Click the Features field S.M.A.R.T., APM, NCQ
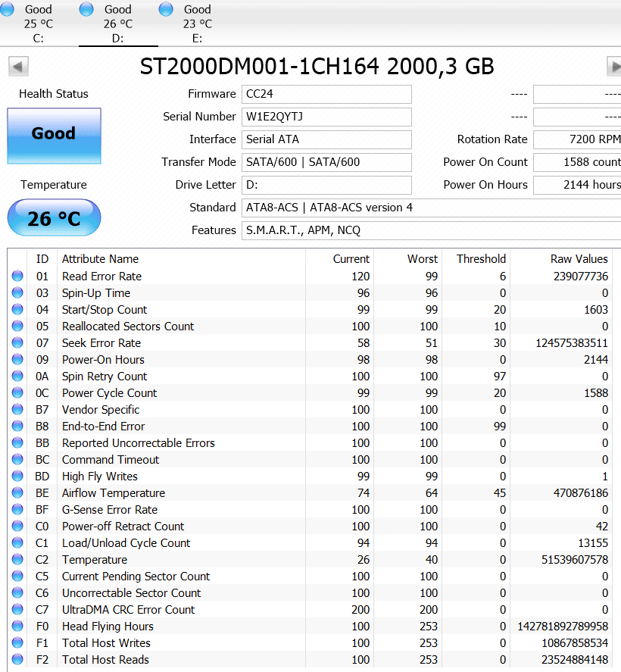The height and width of the screenshot is (672, 621). pyautogui.click(x=431, y=230)
